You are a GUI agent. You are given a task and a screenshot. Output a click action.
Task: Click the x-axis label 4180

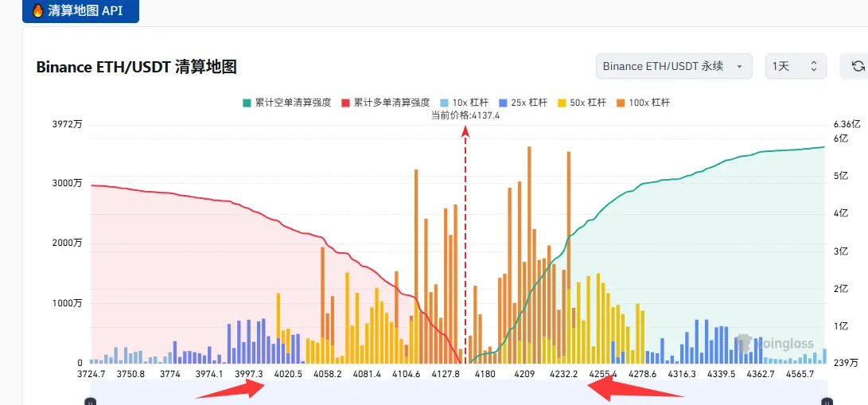(485, 374)
